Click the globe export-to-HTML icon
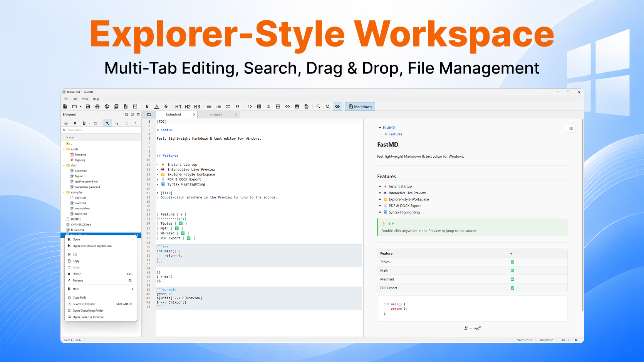Image resolution: width=644 pixels, height=362 pixels. 107,107
